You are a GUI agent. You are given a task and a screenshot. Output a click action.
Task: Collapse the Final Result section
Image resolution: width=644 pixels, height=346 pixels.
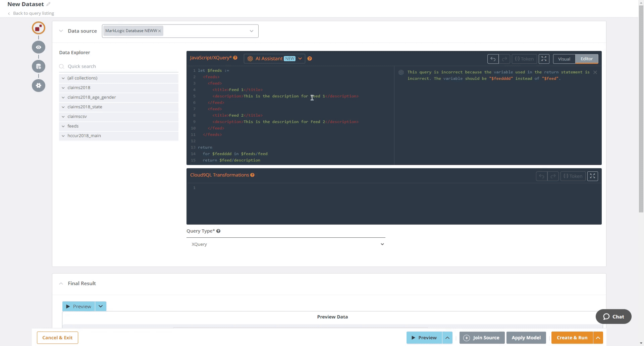61,284
